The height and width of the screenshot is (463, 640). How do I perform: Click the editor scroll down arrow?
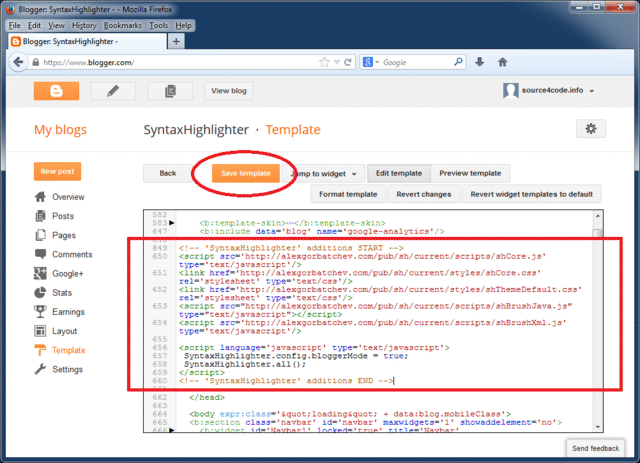tap(598, 427)
